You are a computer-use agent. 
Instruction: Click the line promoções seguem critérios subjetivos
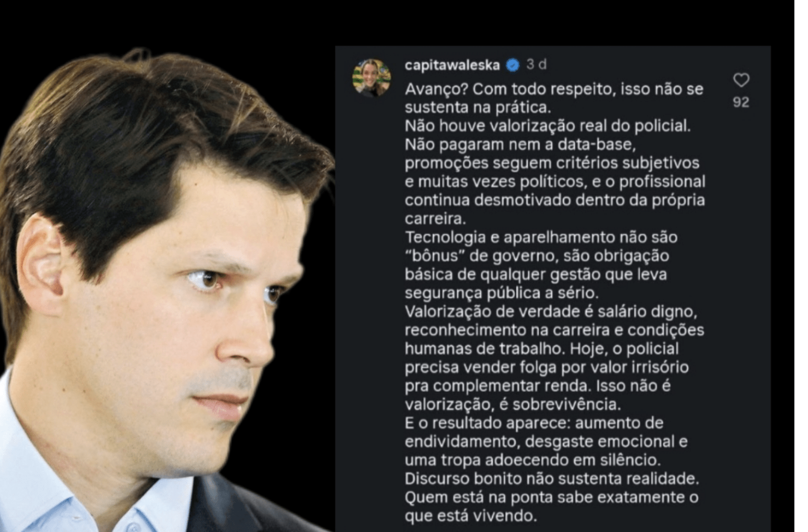point(552,163)
